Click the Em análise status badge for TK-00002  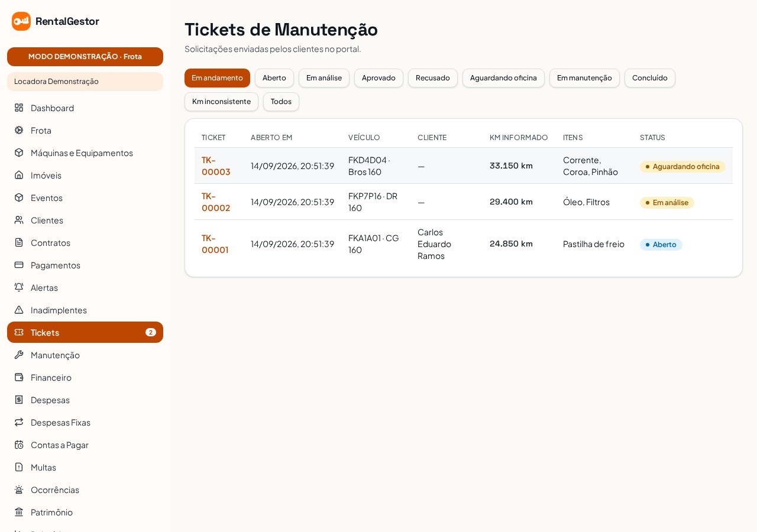click(x=667, y=203)
